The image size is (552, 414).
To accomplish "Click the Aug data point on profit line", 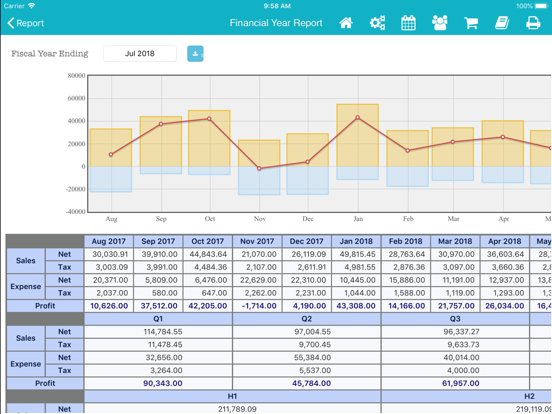I will (111, 155).
